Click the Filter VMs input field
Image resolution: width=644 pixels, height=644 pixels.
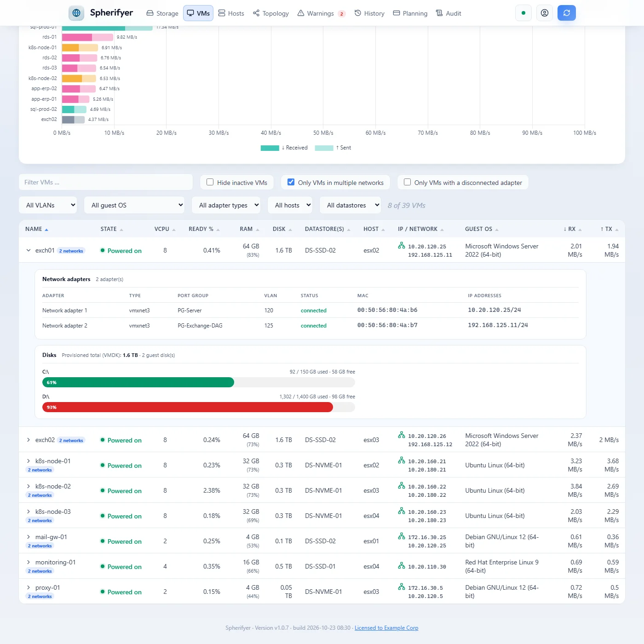106,182
